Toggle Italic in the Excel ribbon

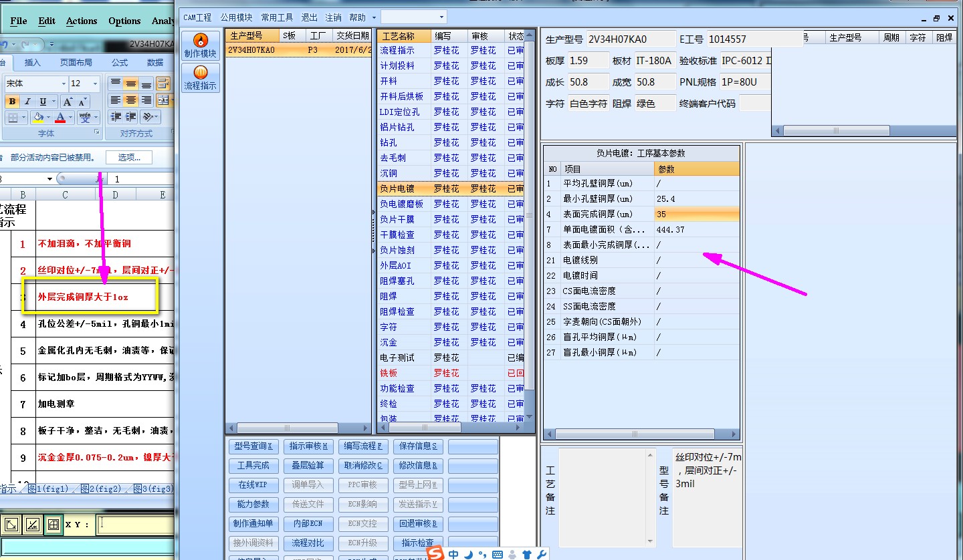tap(27, 102)
